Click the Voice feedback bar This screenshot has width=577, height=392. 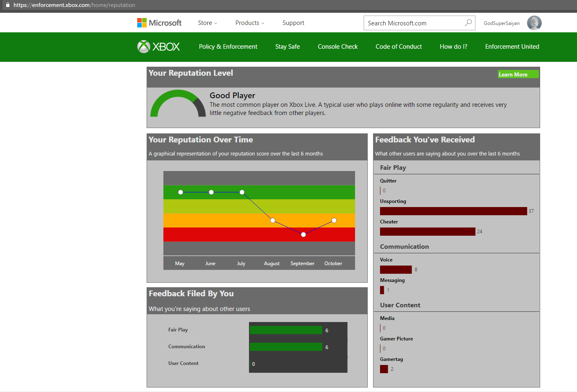pyautogui.click(x=396, y=270)
